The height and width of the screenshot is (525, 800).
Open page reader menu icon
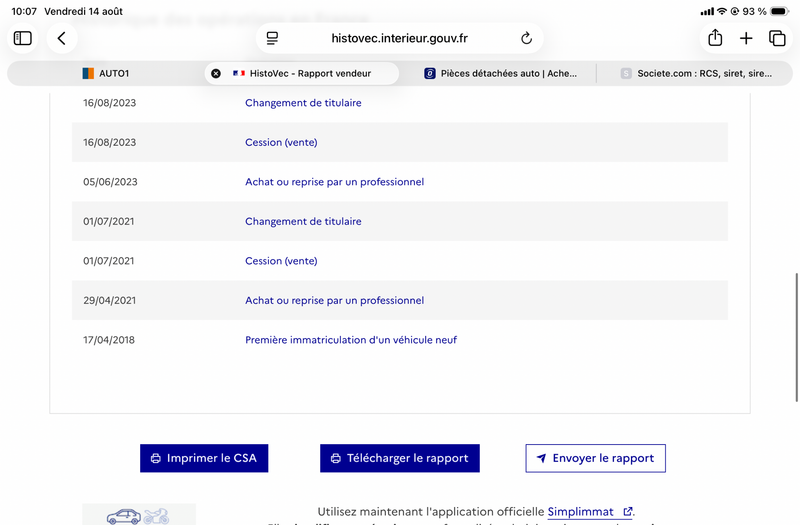pyautogui.click(x=272, y=38)
